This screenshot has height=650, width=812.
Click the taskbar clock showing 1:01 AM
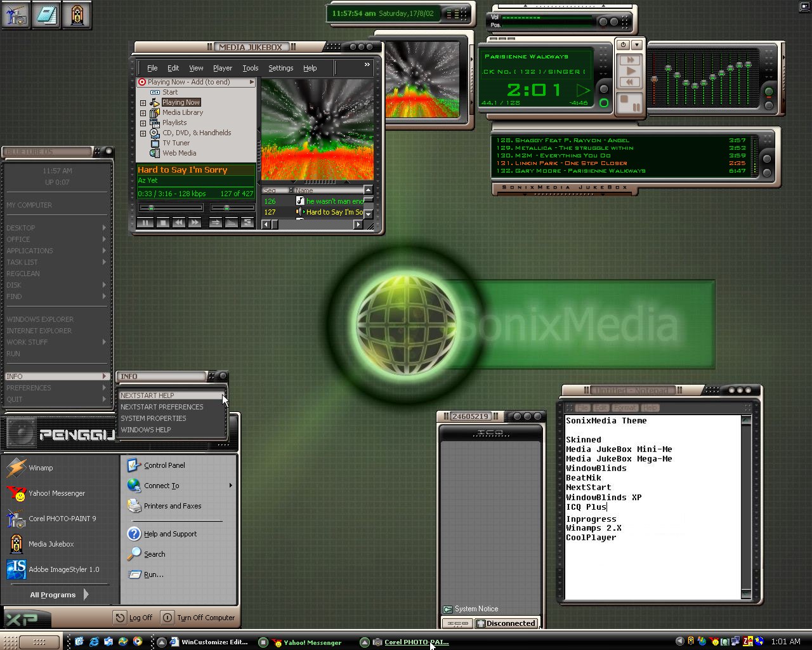tap(785, 642)
